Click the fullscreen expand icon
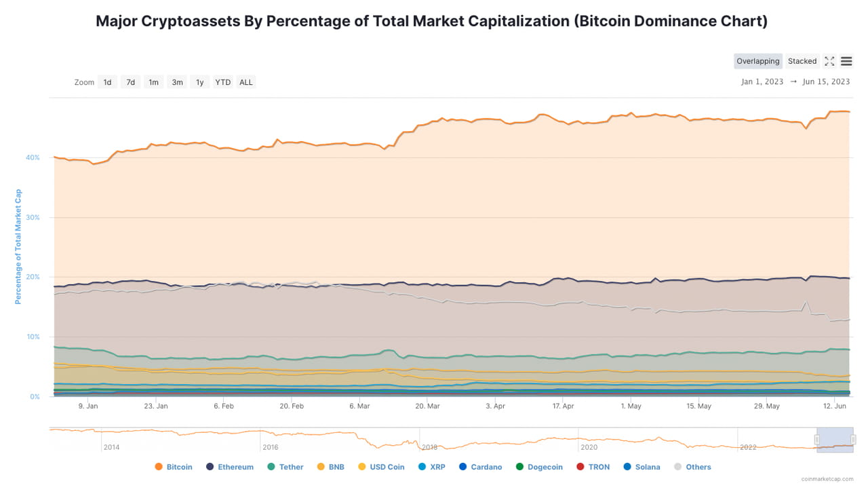The height and width of the screenshot is (494, 868). [x=829, y=61]
